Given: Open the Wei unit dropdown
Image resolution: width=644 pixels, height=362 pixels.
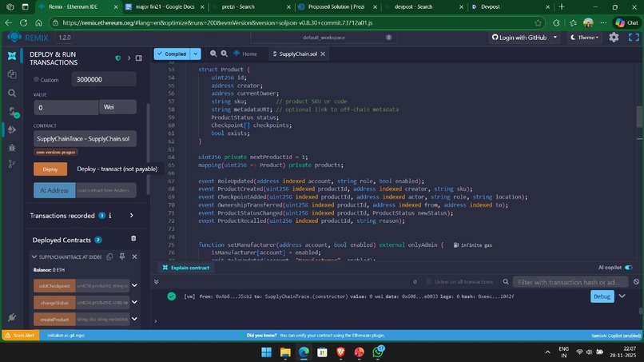Looking at the screenshot, I should coord(117,107).
